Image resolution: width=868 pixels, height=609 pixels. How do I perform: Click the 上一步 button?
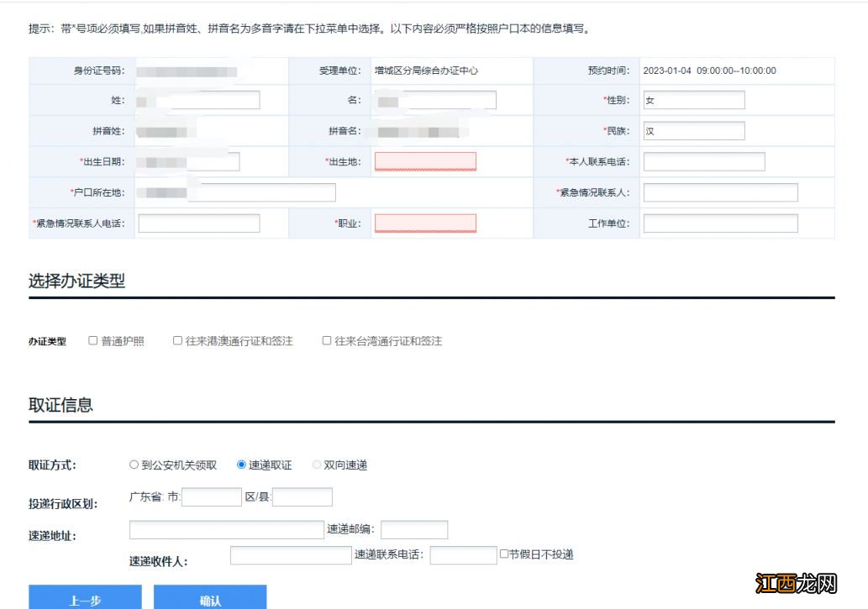click(x=87, y=598)
